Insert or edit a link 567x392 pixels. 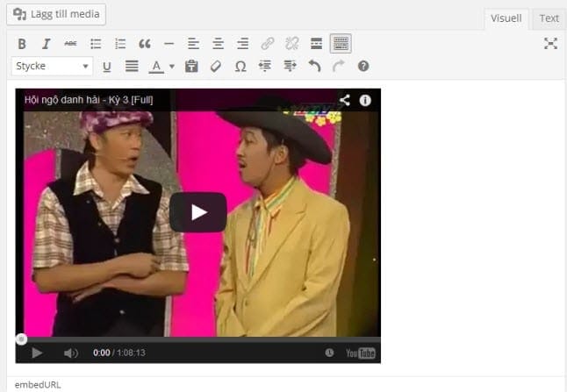267,44
